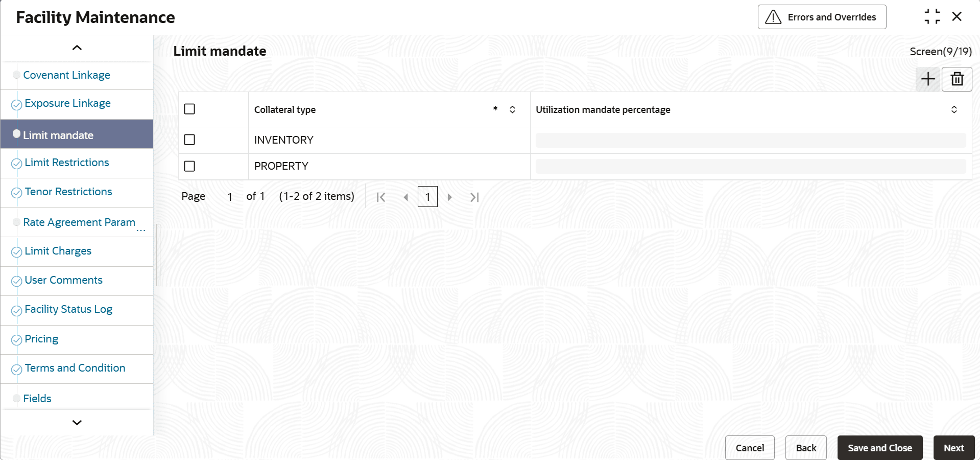Switch to the Pricing section
The height and width of the screenshot is (460, 980).
coord(41,338)
